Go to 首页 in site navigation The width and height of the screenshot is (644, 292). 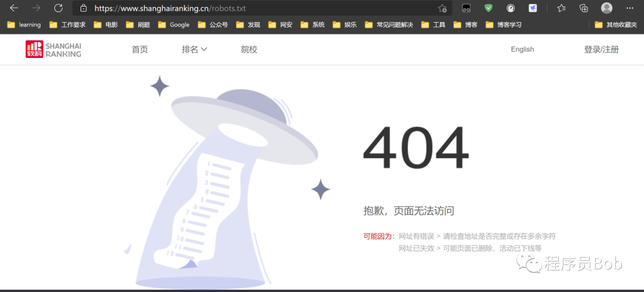pos(140,50)
